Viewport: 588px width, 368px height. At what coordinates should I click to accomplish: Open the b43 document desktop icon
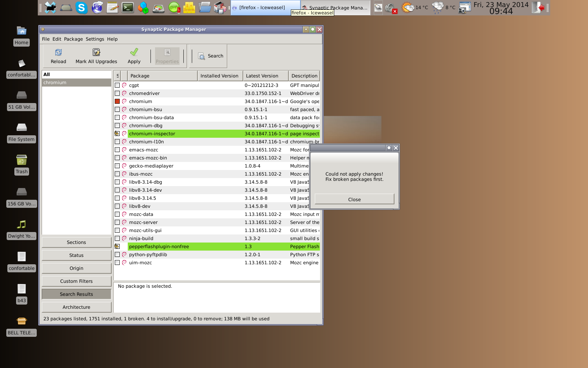(22, 289)
